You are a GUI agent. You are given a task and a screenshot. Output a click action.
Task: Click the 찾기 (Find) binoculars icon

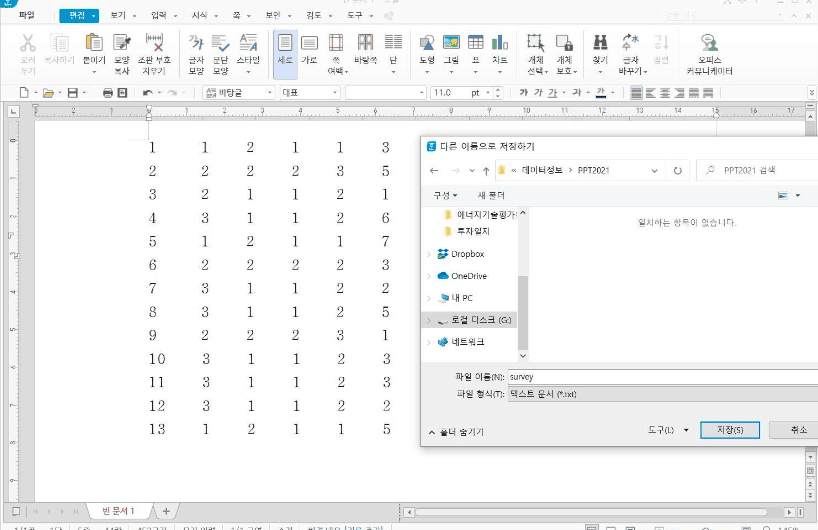point(600,51)
